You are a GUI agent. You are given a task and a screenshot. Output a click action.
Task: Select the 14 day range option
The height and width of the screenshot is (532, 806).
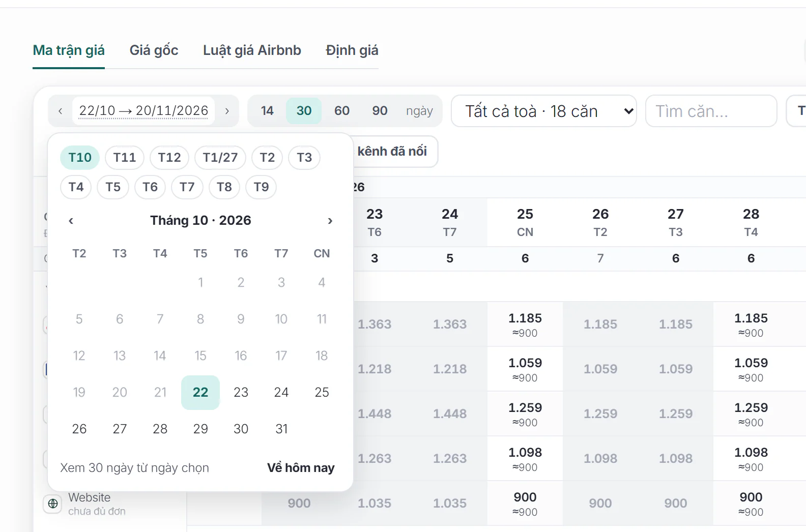coord(267,111)
